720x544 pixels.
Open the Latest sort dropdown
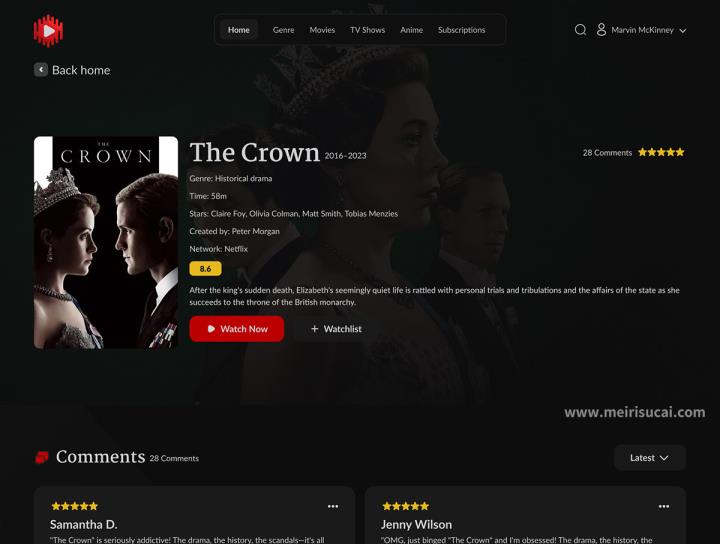tap(650, 458)
